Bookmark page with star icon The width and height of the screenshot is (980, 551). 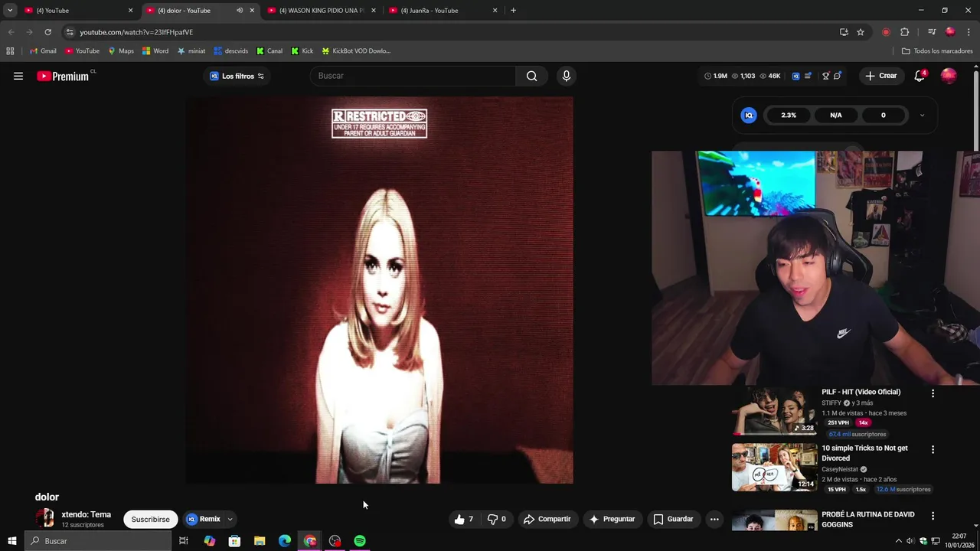(x=861, y=32)
